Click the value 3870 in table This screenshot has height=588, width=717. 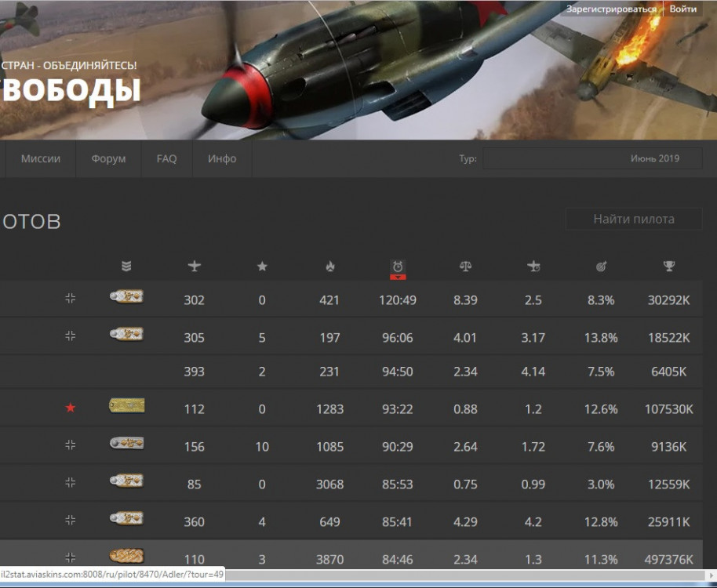coord(329,559)
